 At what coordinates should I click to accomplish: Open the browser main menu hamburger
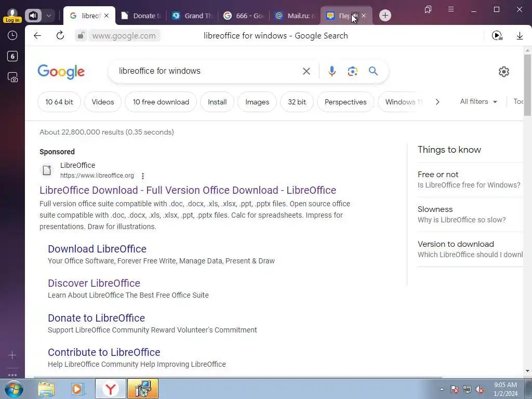tap(451, 9)
